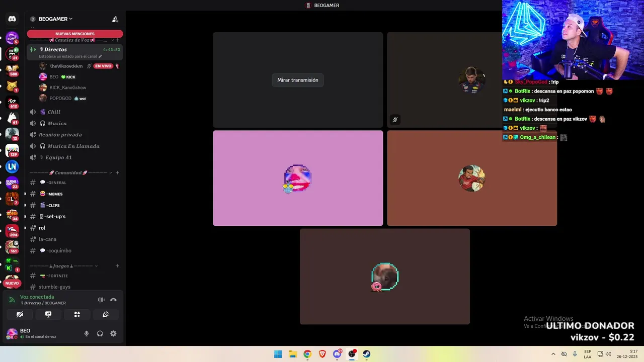Open Discord direct messages home icon

pyautogui.click(x=12, y=19)
